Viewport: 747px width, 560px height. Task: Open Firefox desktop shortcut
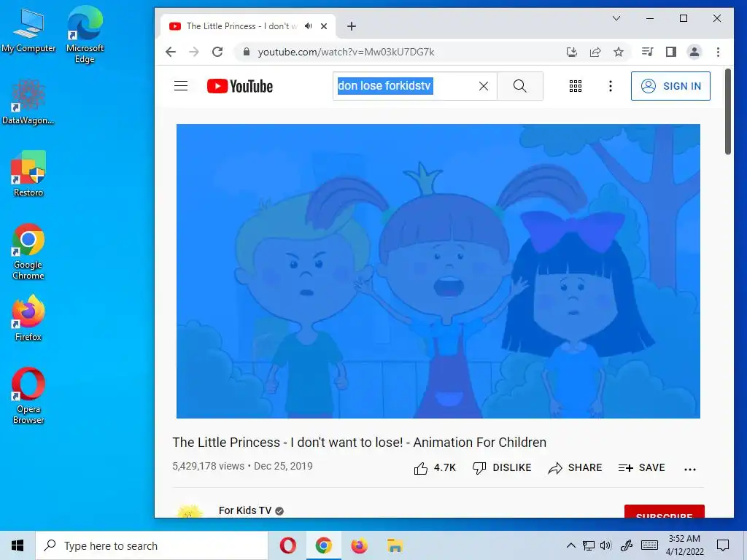pyautogui.click(x=28, y=318)
